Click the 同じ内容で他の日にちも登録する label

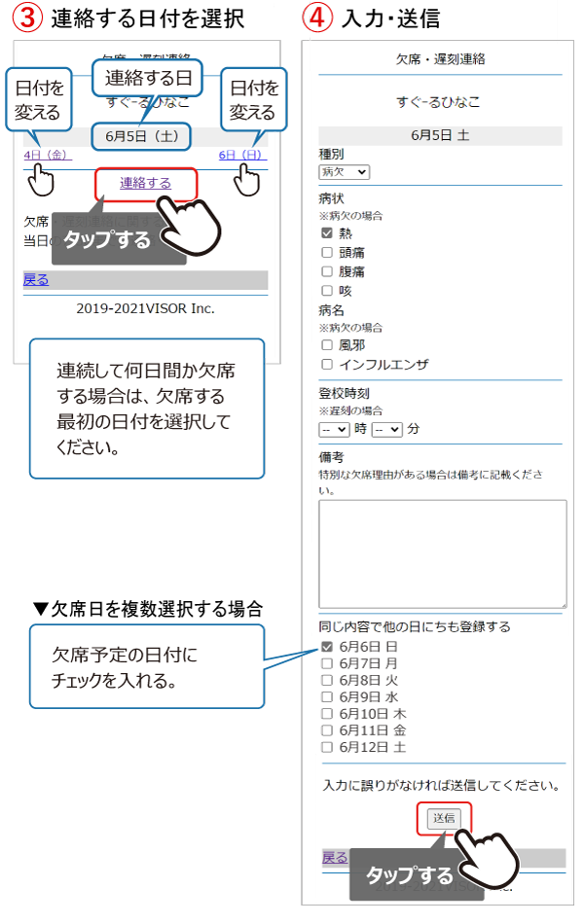tap(414, 626)
